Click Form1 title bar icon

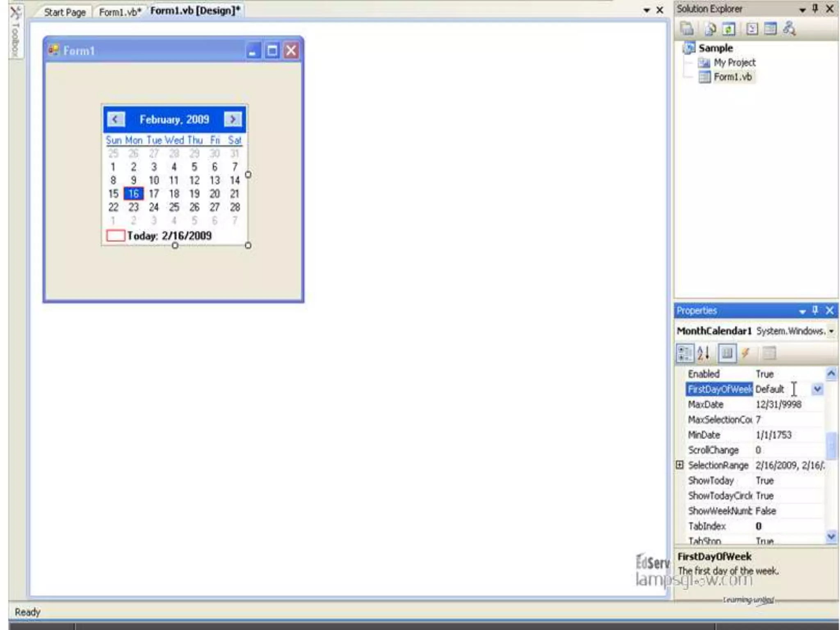pos(54,50)
